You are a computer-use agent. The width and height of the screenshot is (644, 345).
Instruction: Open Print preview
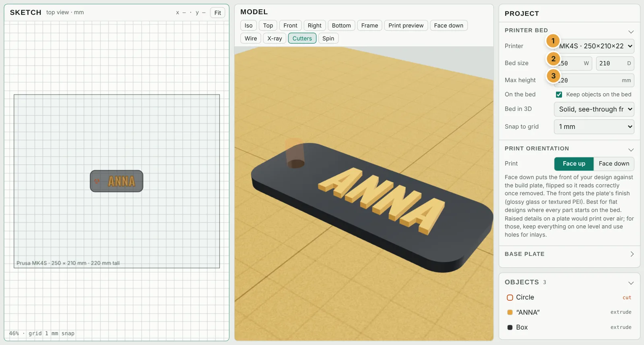tap(406, 25)
